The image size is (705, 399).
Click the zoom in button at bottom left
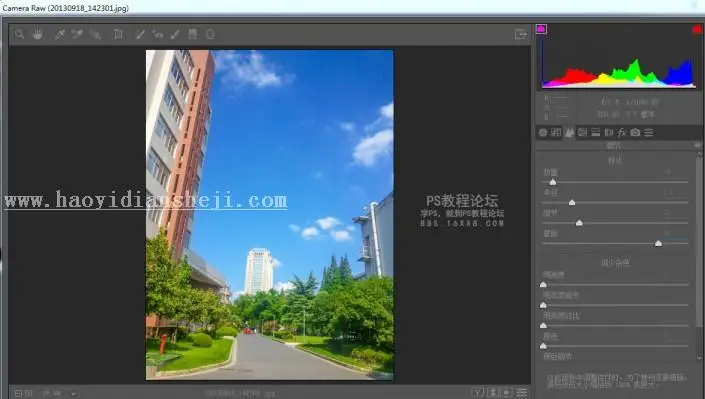pos(28,393)
